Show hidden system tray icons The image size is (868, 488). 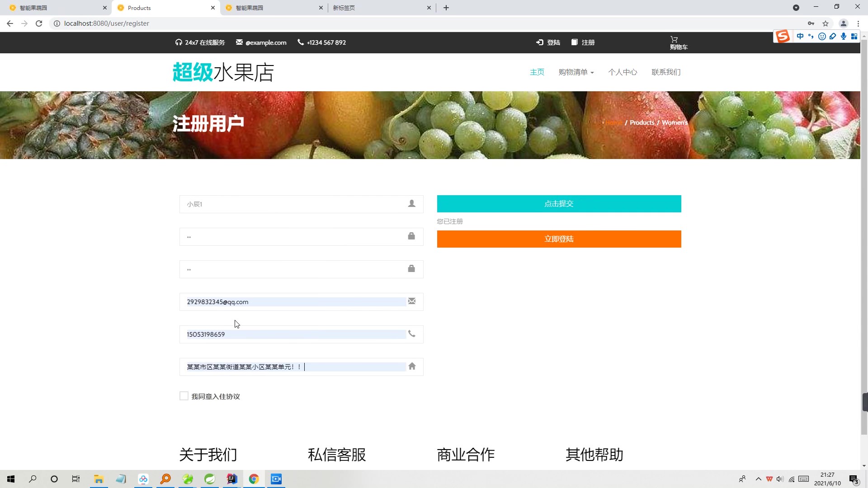[758, 479]
